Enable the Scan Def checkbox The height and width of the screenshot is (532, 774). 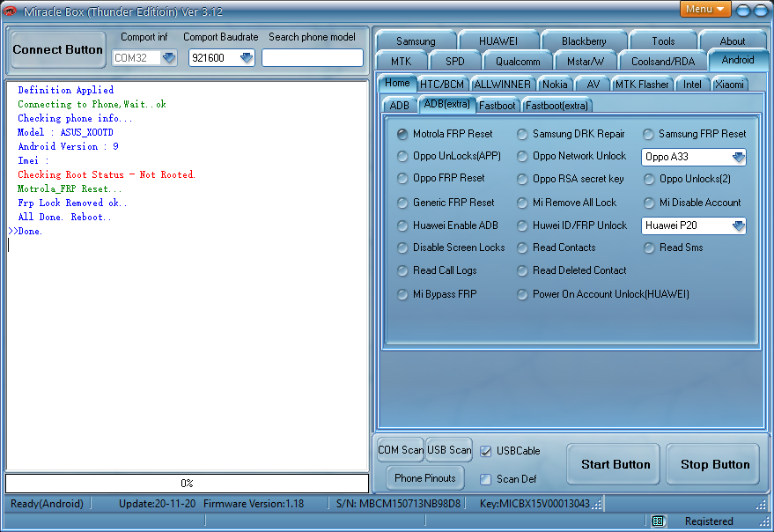click(x=486, y=479)
